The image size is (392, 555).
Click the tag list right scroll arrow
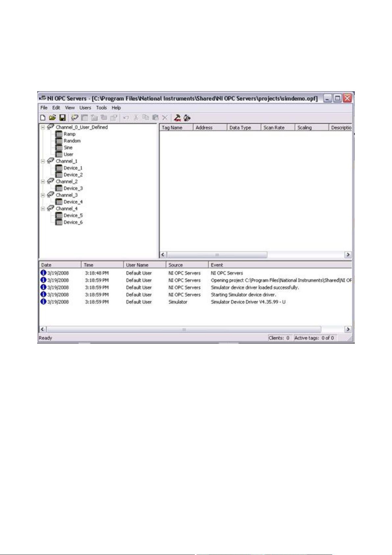pos(348,255)
